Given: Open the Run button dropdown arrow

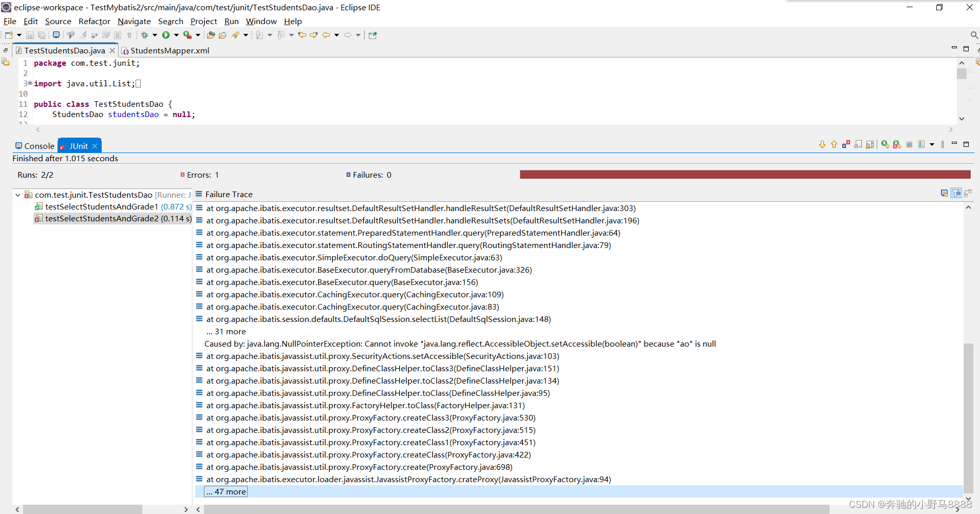Looking at the screenshot, I should tap(176, 34).
